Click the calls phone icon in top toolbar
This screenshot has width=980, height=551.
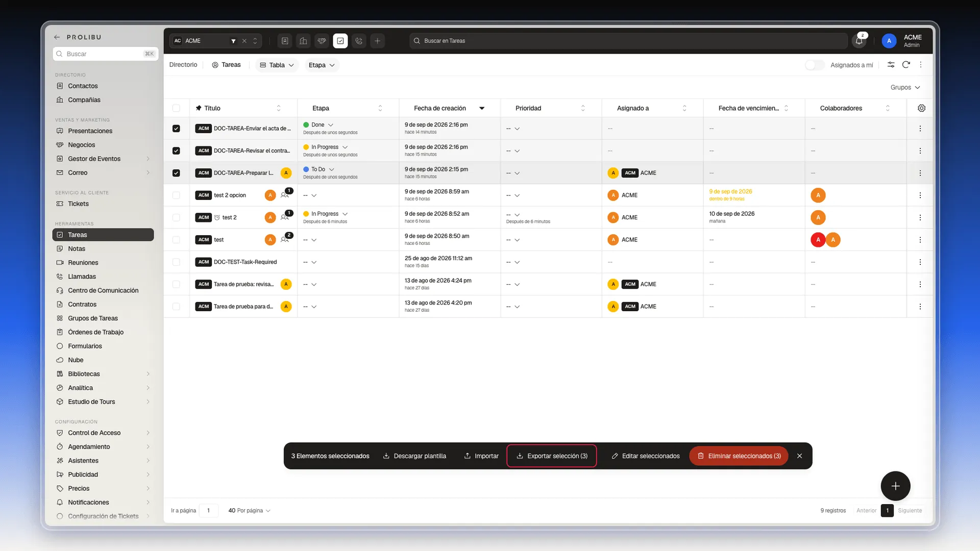click(359, 41)
